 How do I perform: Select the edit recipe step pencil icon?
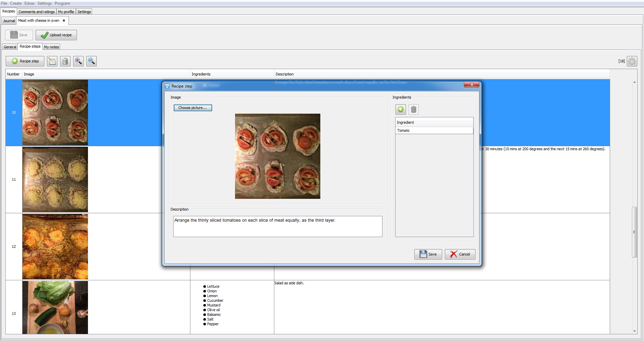tap(52, 61)
